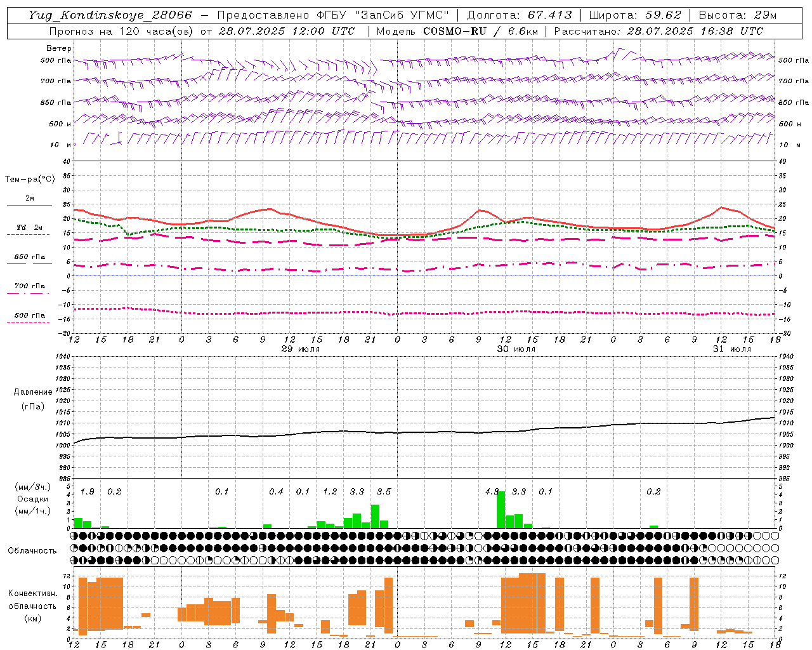The width and height of the screenshot is (812, 650).
Task: Select the Td 2м legend entry
Action: click(30, 227)
